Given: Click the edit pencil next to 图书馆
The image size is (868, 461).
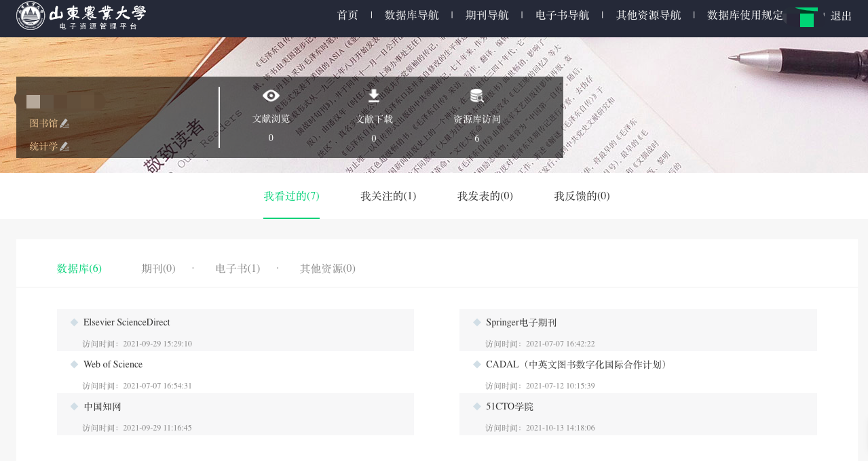Looking at the screenshot, I should coord(64,123).
